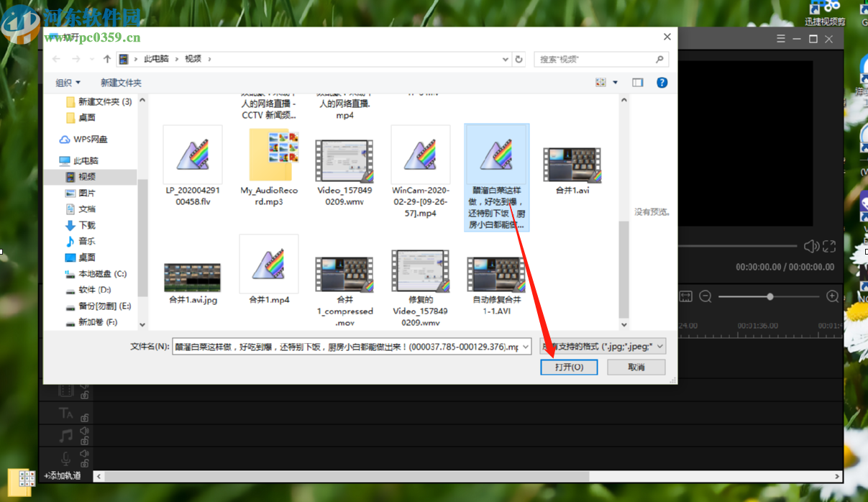
Task: Click the file list scroll down arrow
Action: point(623,324)
